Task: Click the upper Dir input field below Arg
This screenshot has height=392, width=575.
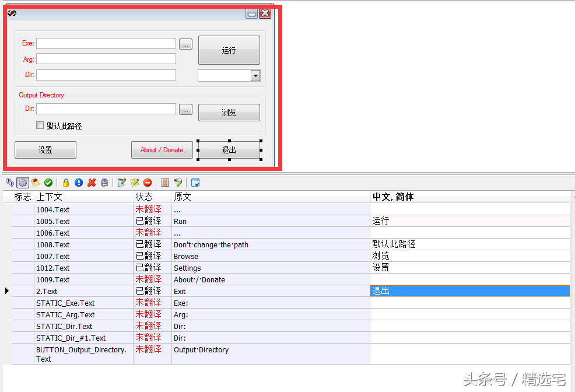Action: point(106,75)
